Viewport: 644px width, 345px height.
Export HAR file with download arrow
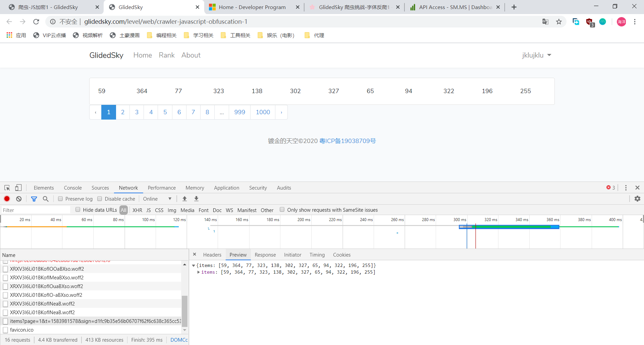(x=197, y=199)
